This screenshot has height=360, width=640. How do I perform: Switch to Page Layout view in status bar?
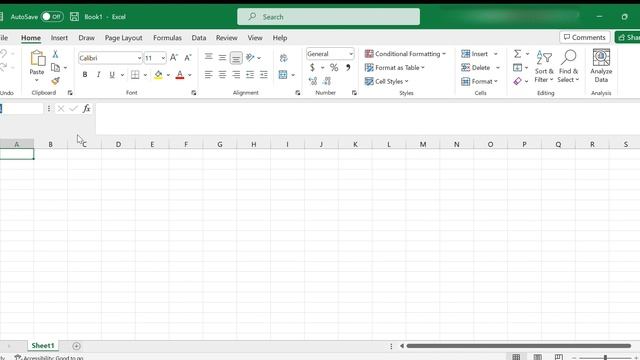pyautogui.click(x=538, y=357)
